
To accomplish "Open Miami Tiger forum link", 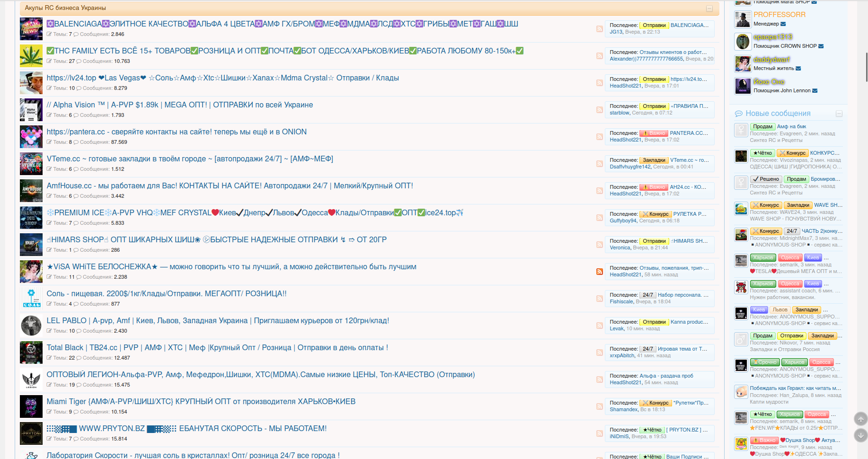I will (201, 402).
